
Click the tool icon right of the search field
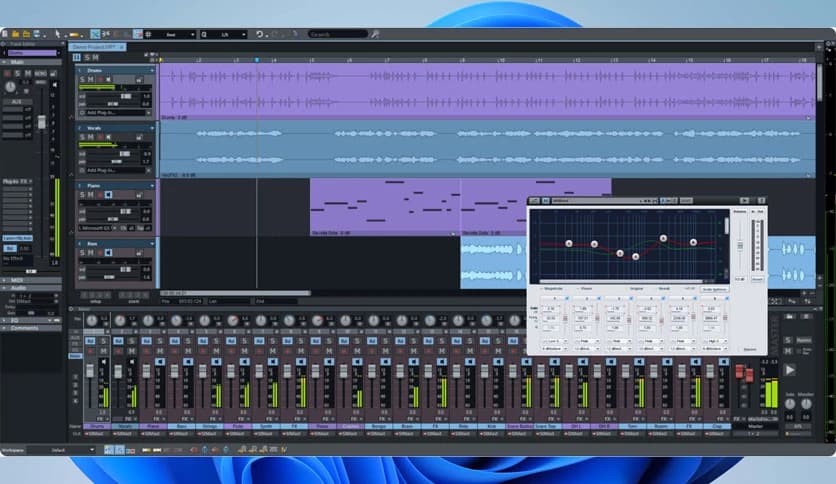point(375,34)
